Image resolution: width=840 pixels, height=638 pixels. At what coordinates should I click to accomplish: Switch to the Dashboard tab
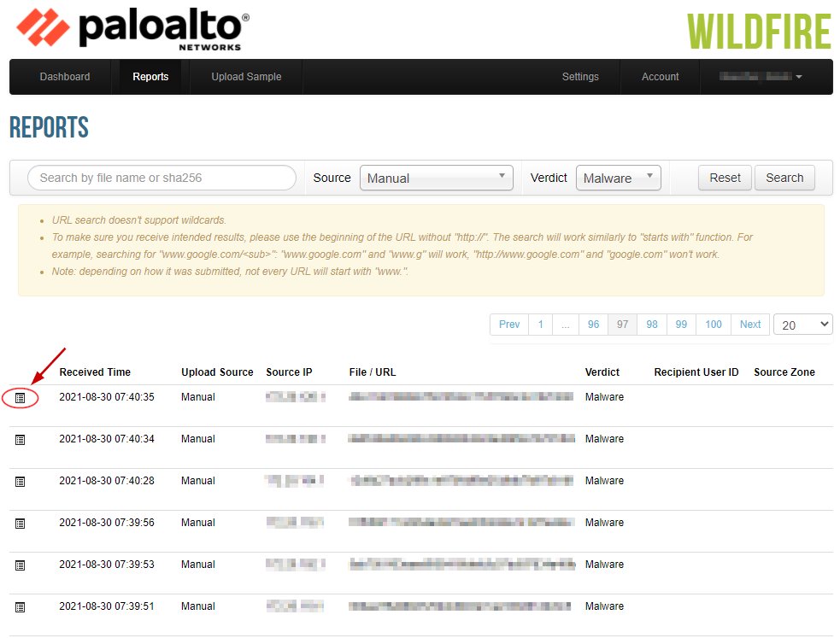[64, 76]
